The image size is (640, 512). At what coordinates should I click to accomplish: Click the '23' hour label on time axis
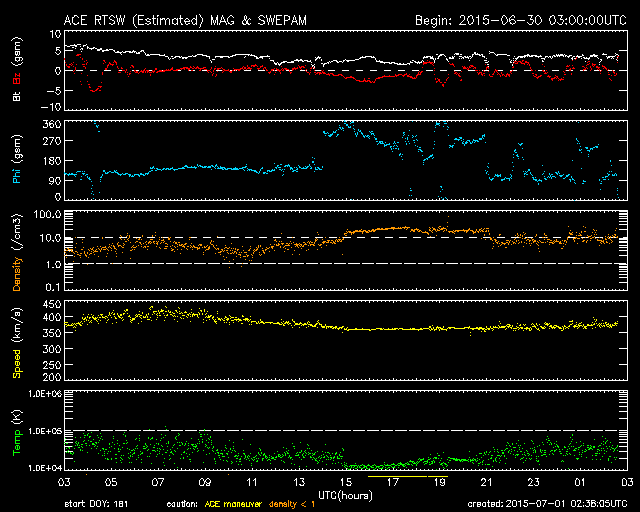tap(533, 483)
